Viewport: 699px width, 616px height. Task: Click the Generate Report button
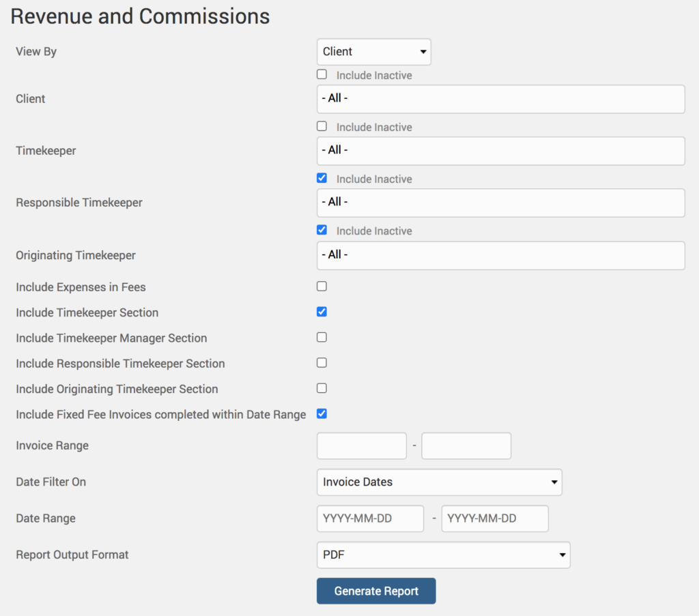[x=376, y=591]
